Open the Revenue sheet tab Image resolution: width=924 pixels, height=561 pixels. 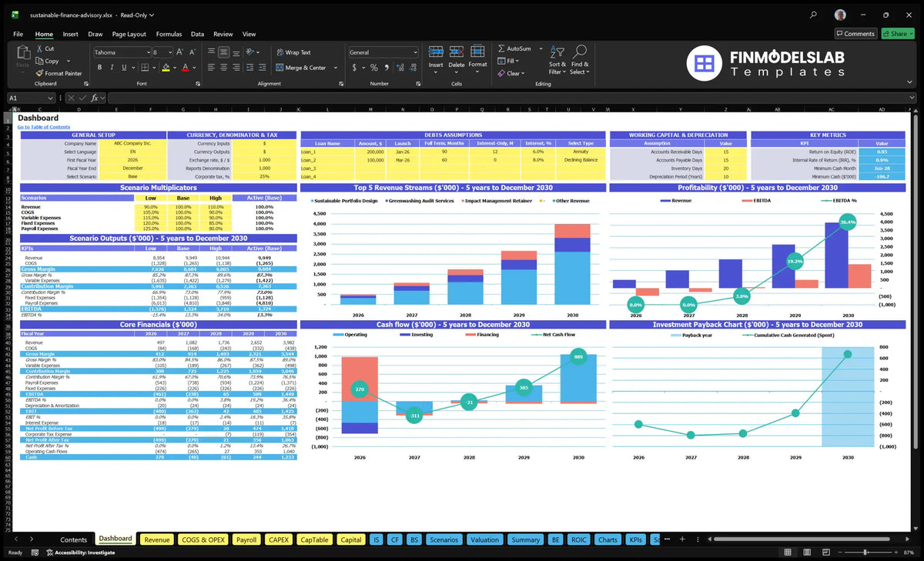(156, 539)
